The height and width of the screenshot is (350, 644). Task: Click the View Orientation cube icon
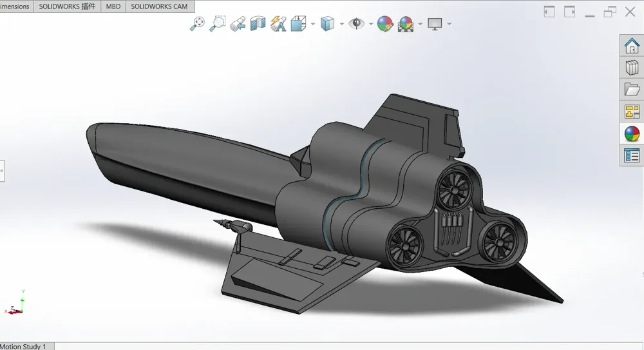(299, 24)
